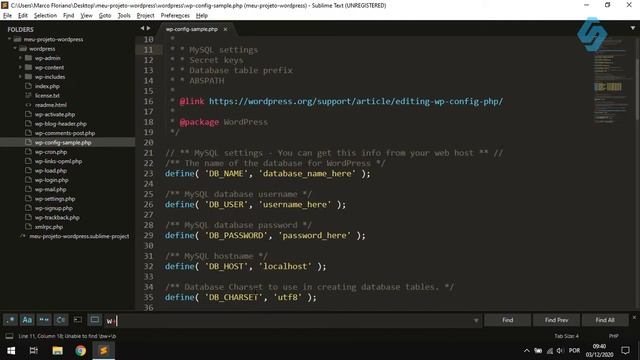This screenshot has height=360, width=640.
Task: Open wp-blog-header.php in sidebar
Action: [60, 124]
